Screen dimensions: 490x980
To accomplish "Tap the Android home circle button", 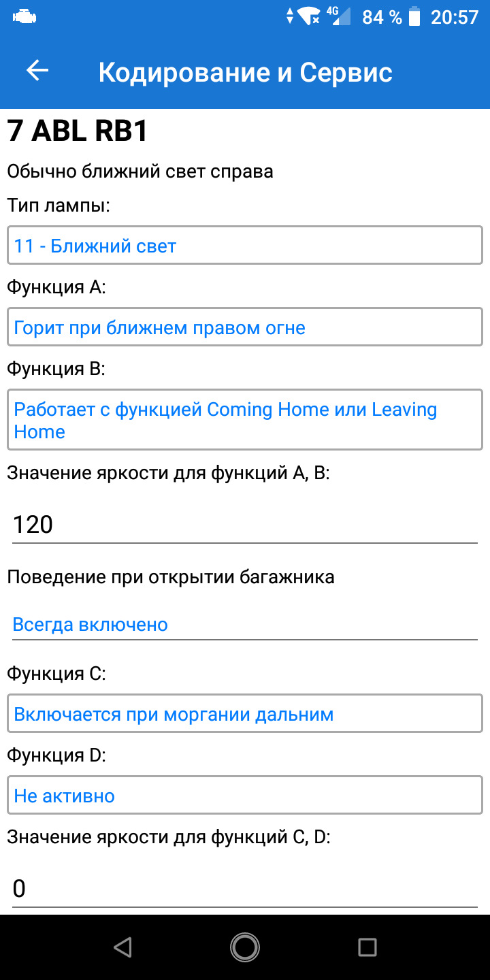I will 245,947.
